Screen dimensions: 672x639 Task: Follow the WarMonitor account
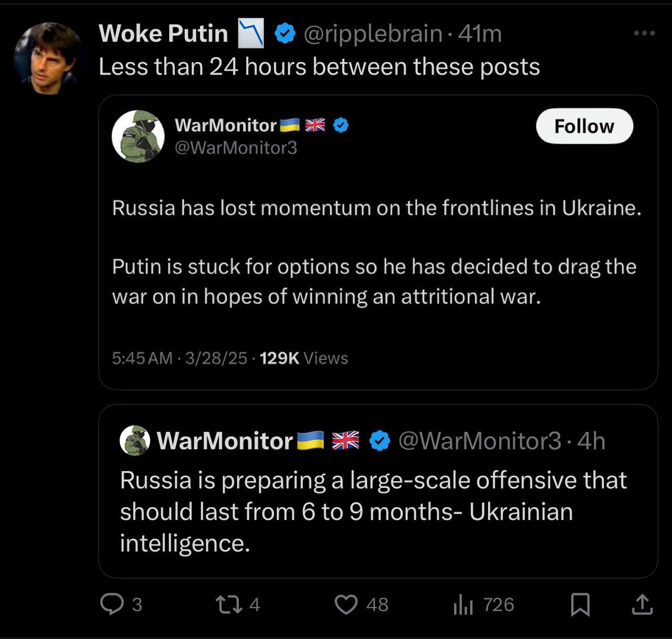[584, 126]
